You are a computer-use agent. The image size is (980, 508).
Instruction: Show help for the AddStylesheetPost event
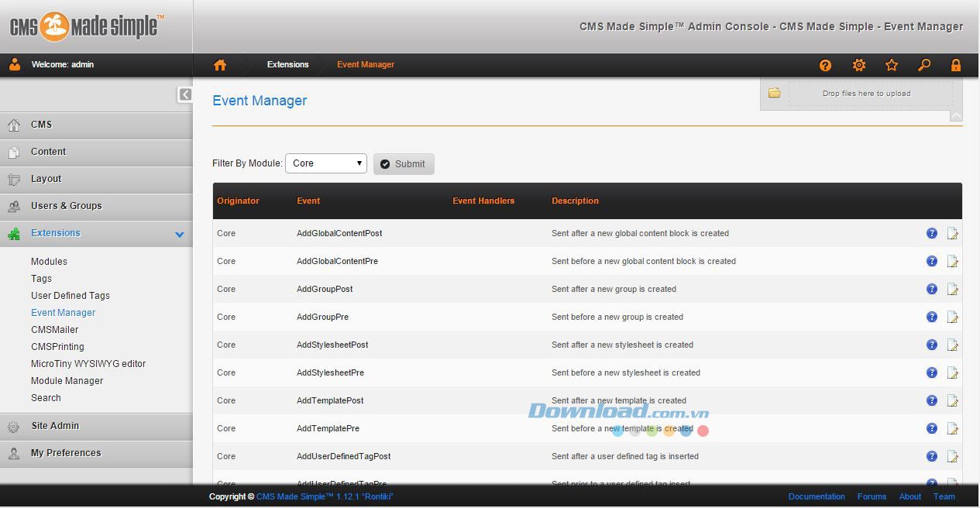[x=932, y=345]
